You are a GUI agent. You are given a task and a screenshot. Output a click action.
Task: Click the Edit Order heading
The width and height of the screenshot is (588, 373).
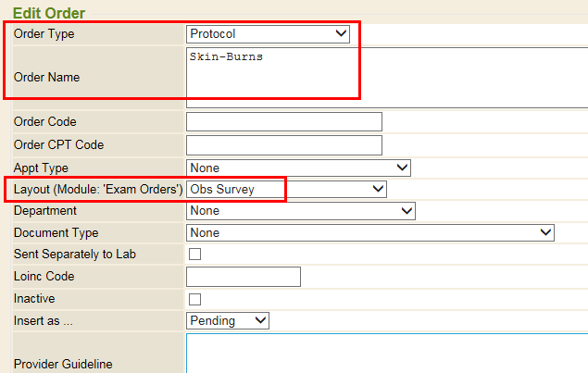pyautogui.click(x=49, y=13)
